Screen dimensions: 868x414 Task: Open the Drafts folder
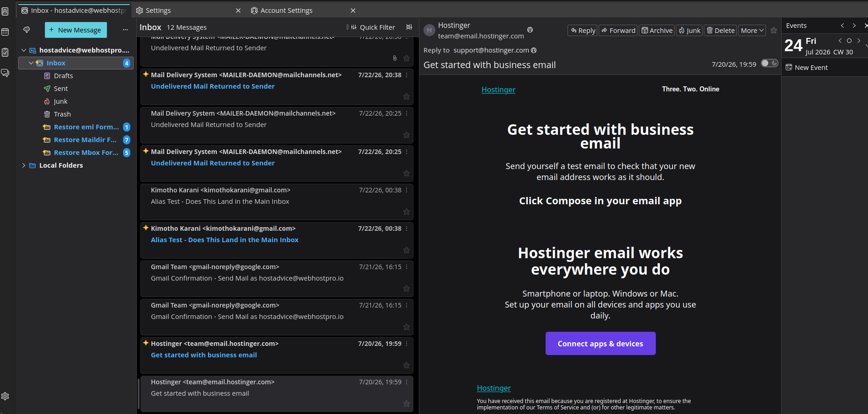tap(64, 76)
